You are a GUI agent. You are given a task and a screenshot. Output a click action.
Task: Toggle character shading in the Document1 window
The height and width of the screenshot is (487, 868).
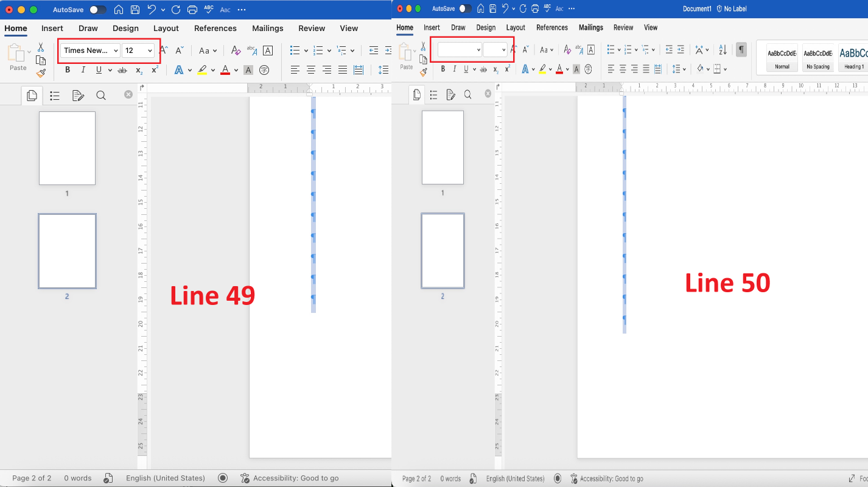pos(576,69)
